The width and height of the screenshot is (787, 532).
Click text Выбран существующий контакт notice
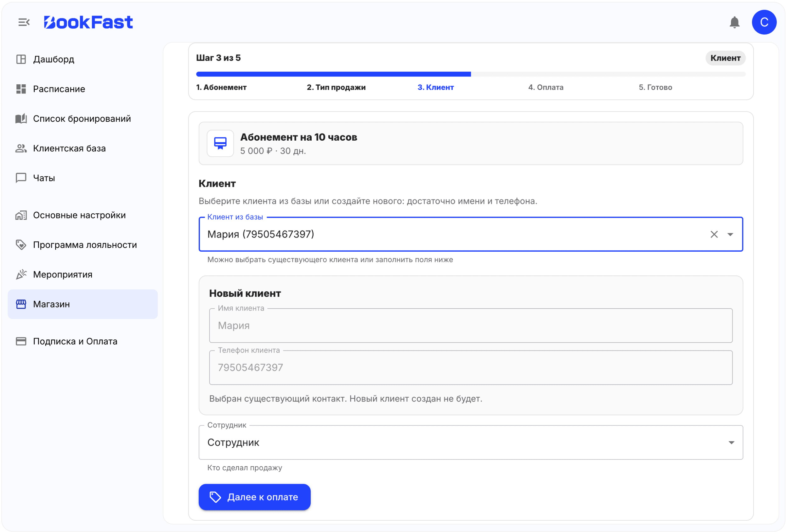click(345, 399)
